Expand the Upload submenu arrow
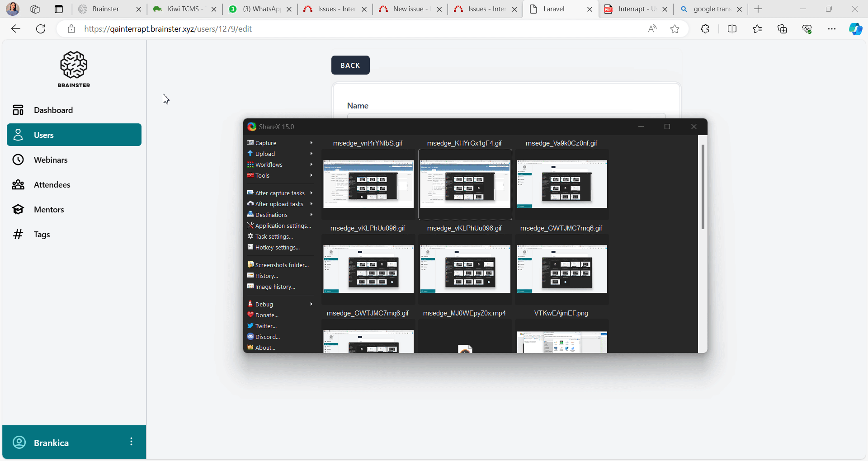 tap(311, 154)
